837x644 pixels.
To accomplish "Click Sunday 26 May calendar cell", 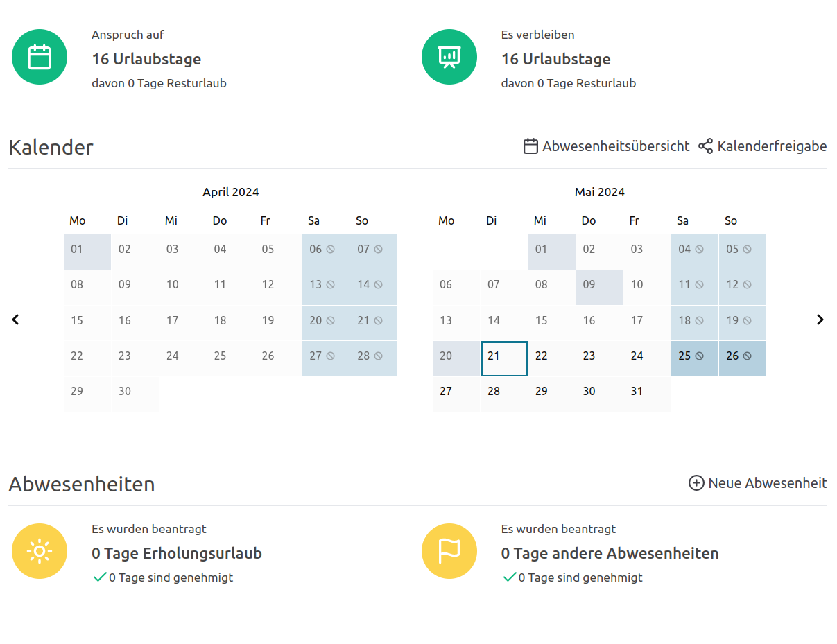I will coord(743,358).
